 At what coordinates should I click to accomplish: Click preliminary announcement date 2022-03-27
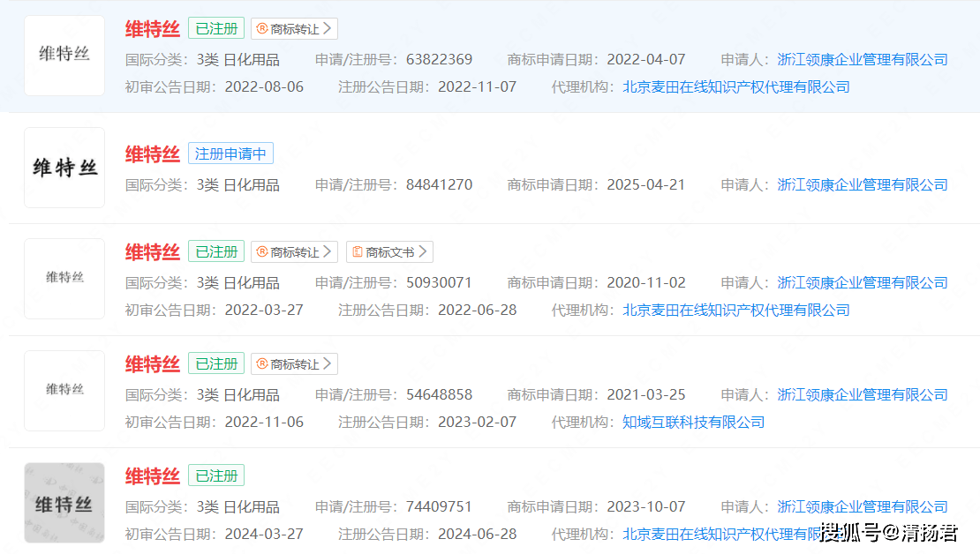pyautogui.click(x=264, y=310)
